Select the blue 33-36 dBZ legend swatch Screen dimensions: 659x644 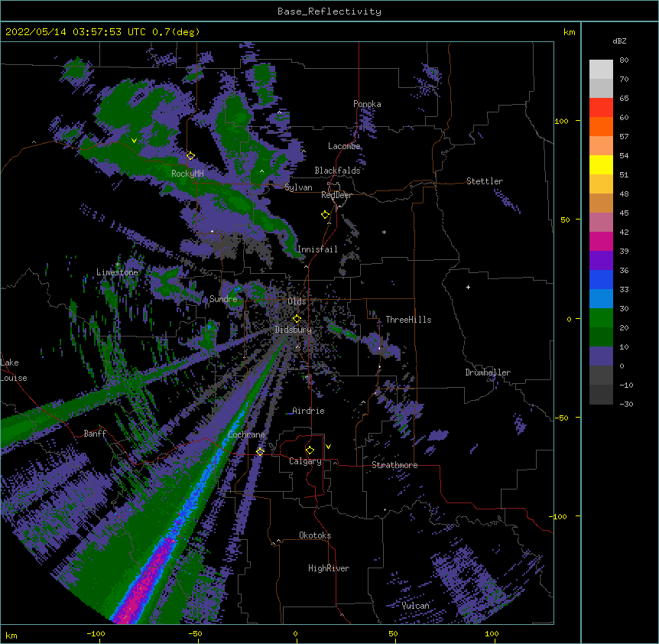[601, 279]
